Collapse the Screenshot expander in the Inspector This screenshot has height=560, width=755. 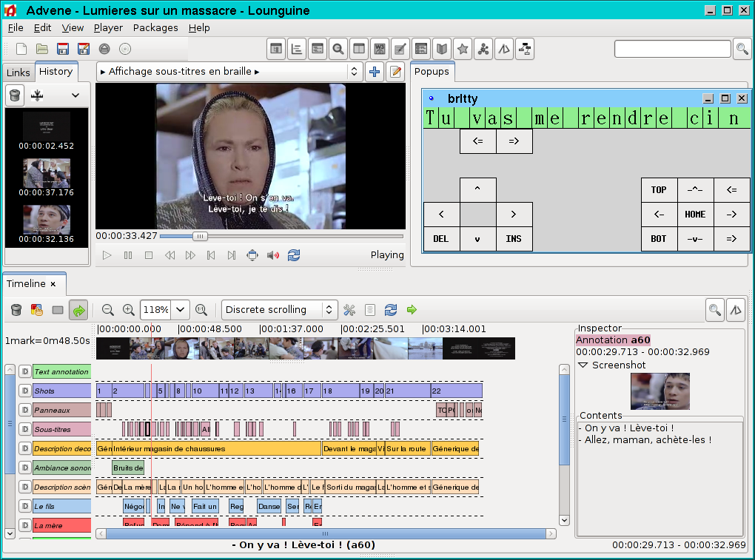pyautogui.click(x=583, y=365)
